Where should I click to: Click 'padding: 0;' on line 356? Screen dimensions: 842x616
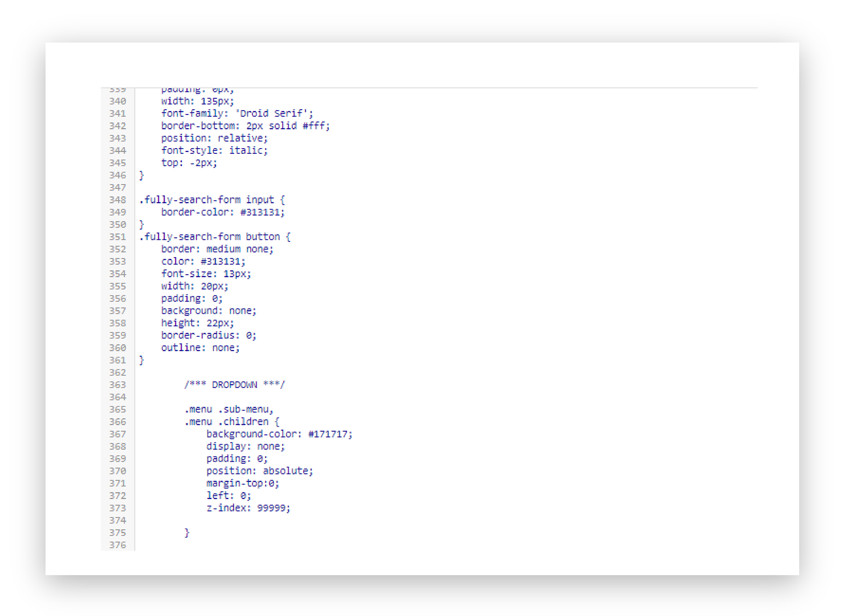(x=192, y=299)
